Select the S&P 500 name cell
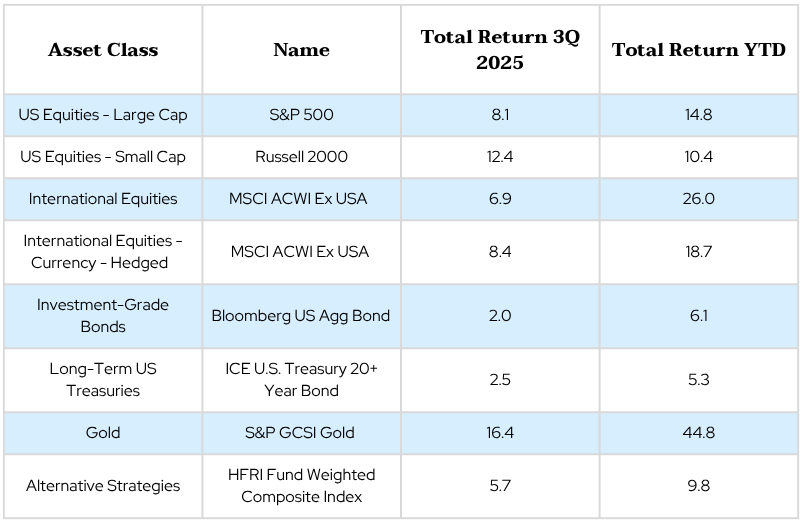Viewport: 803px width, 523px height. click(301, 115)
